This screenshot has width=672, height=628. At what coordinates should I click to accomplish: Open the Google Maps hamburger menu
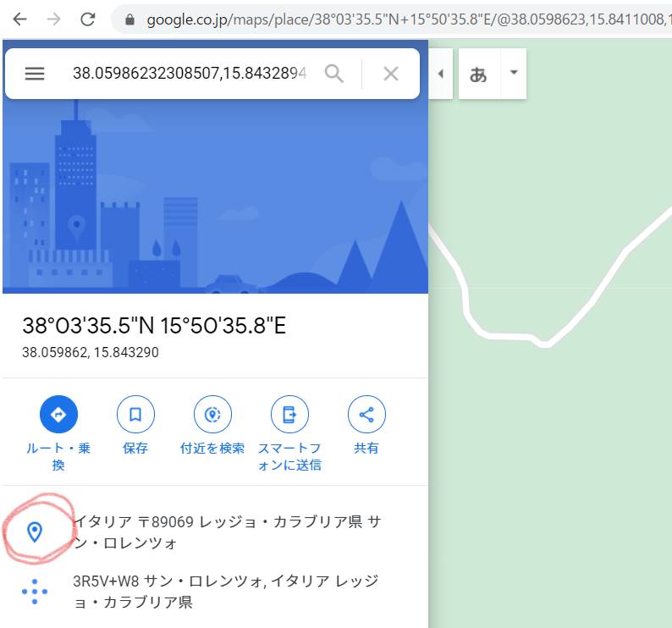(x=35, y=74)
